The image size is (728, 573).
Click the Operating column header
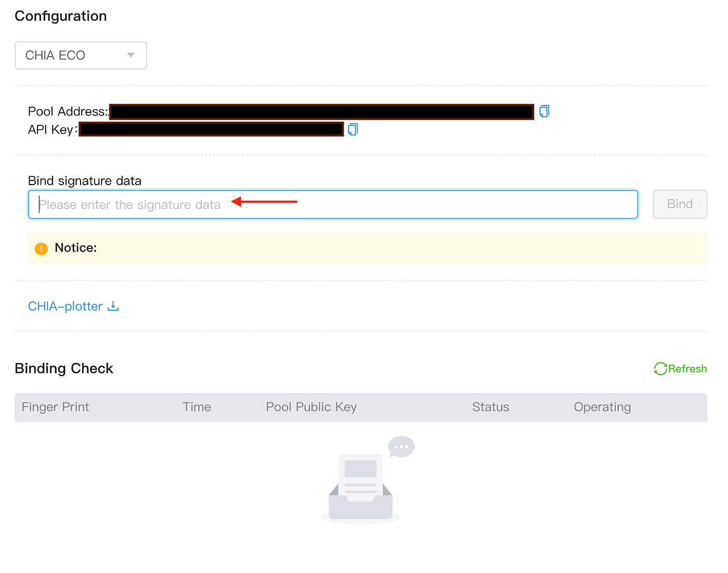[602, 407]
